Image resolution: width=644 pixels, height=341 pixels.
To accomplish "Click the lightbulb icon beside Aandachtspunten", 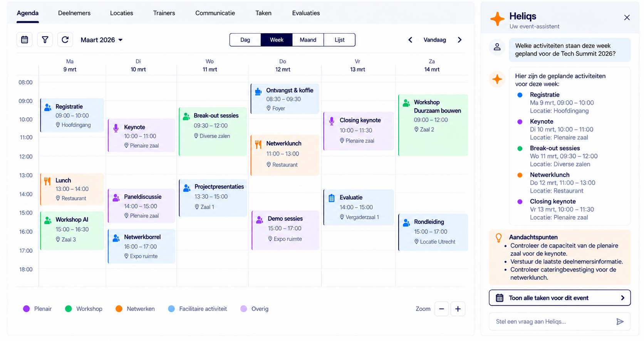I will click(498, 238).
